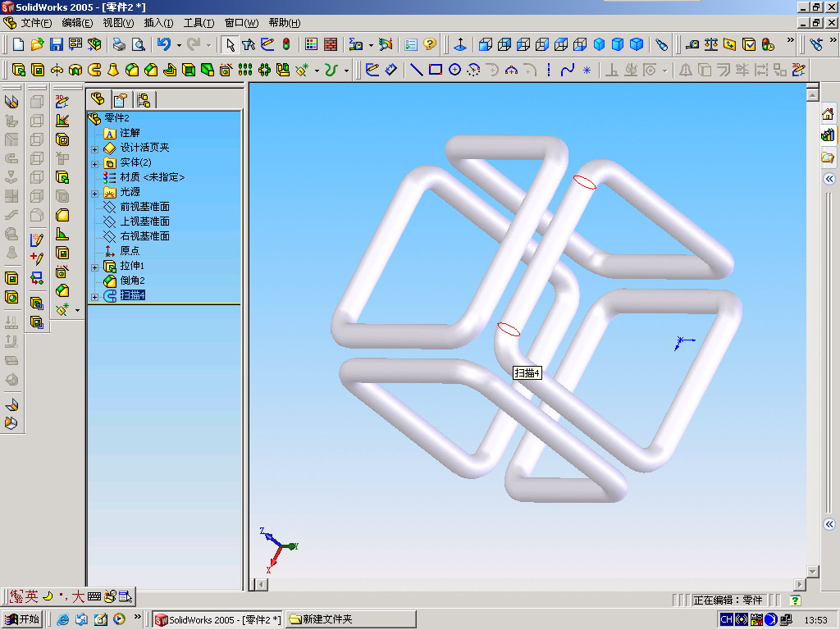Select the Spline sketch tool

pyautogui.click(x=568, y=70)
